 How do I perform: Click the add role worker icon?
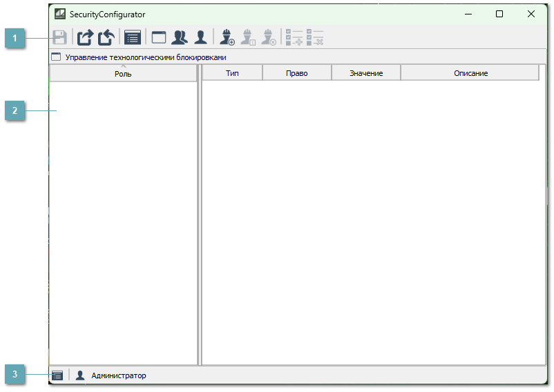(227, 37)
